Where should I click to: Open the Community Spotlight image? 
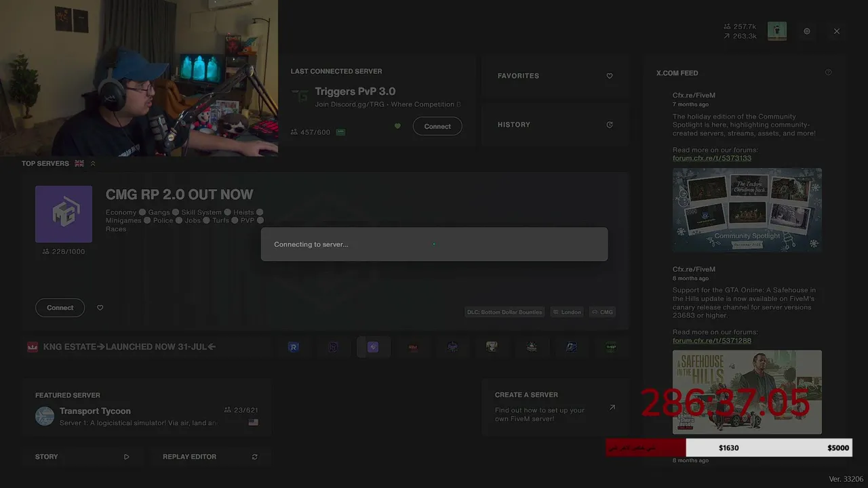[x=747, y=210]
